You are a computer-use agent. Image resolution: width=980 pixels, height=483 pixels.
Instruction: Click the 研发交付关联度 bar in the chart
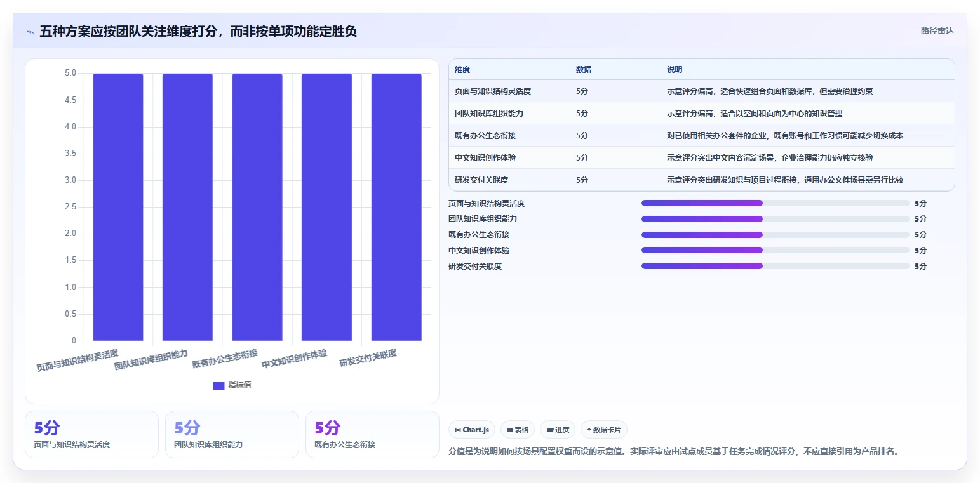pyautogui.click(x=396, y=207)
